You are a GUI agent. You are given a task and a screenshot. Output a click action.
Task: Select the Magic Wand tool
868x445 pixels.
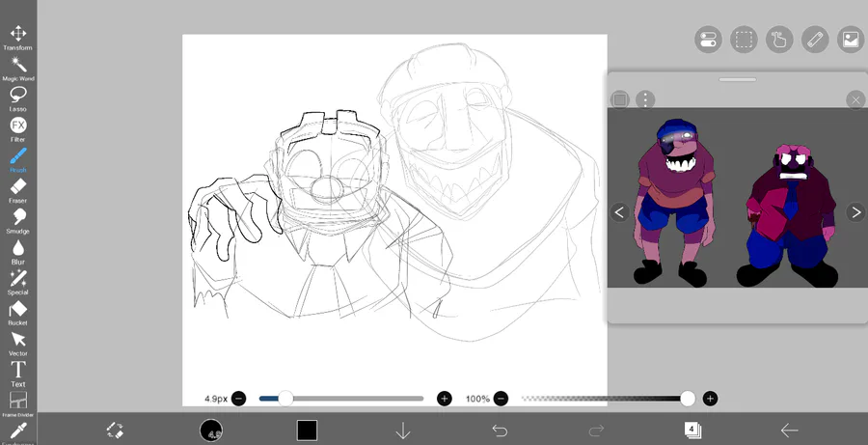17,69
